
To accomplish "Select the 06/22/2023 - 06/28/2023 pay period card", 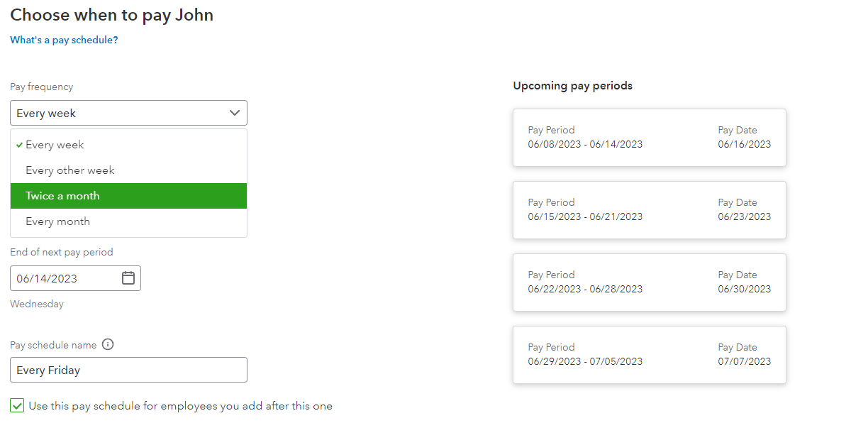I will [x=649, y=282].
